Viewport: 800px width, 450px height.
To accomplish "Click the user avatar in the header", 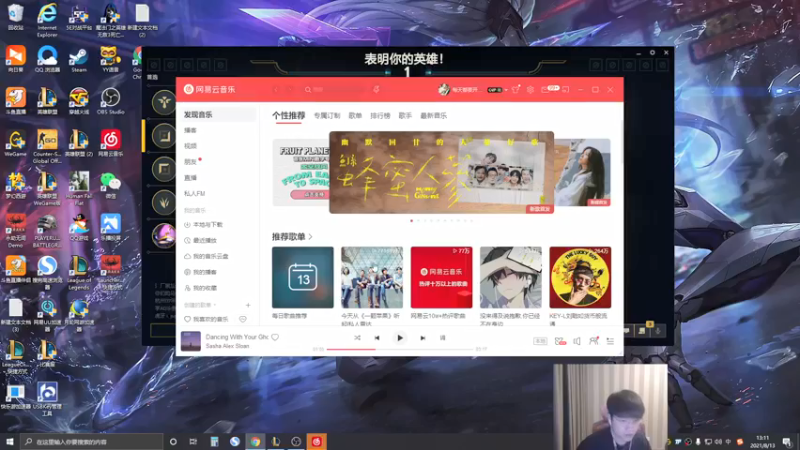I will [444, 89].
